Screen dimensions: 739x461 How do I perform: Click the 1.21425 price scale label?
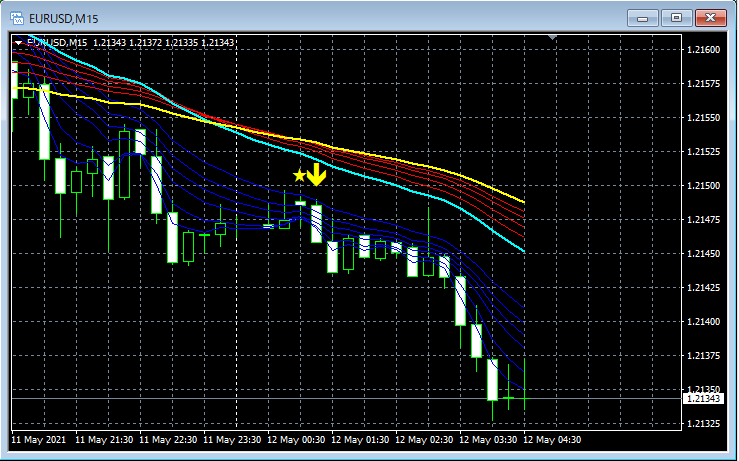[704, 288]
